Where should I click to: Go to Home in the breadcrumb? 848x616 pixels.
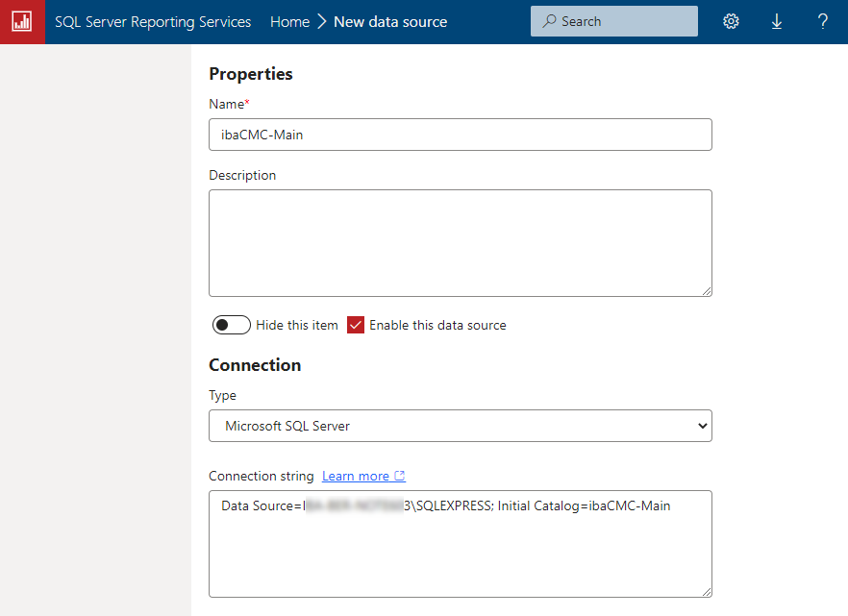(x=289, y=21)
